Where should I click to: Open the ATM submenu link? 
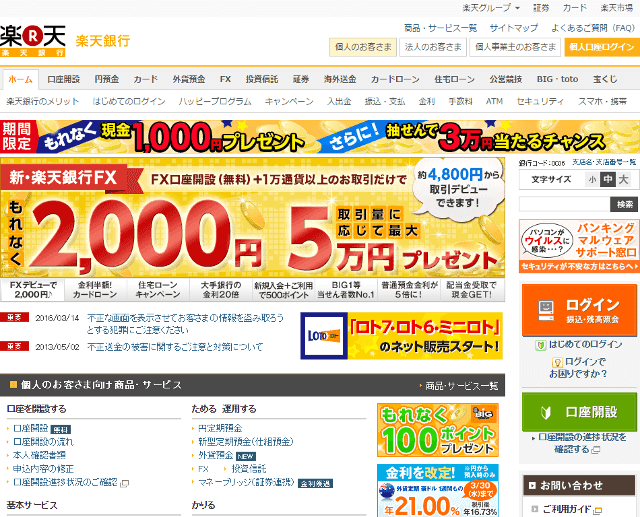494,101
